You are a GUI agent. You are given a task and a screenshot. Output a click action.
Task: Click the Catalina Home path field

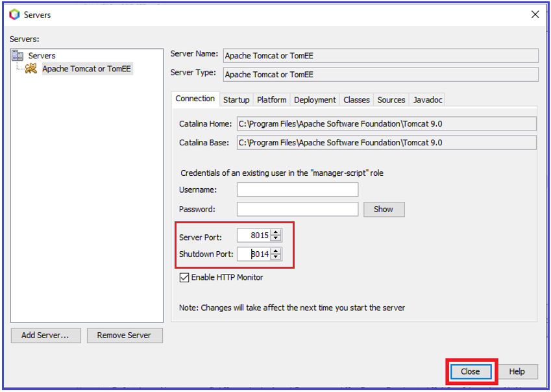(387, 124)
